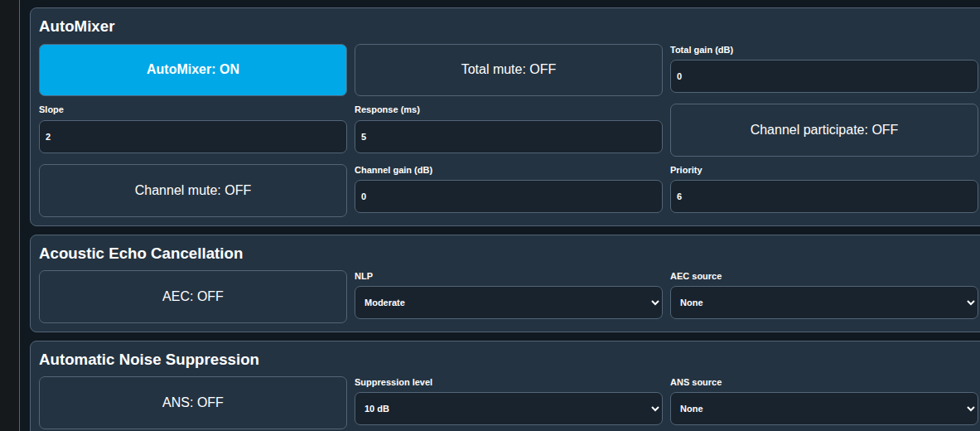Image resolution: width=980 pixels, height=431 pixels.
Task: Open the AEC source dropdown
Action: coord(823,303)
